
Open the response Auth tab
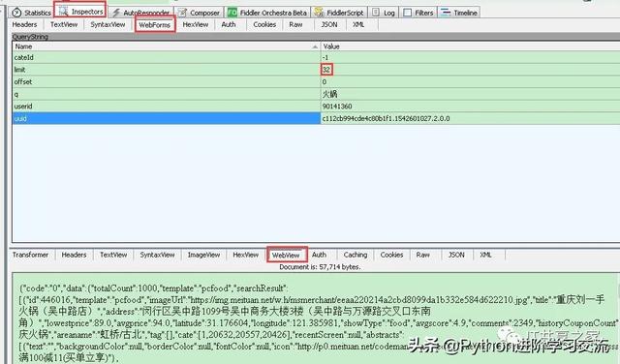pos(319,255)
